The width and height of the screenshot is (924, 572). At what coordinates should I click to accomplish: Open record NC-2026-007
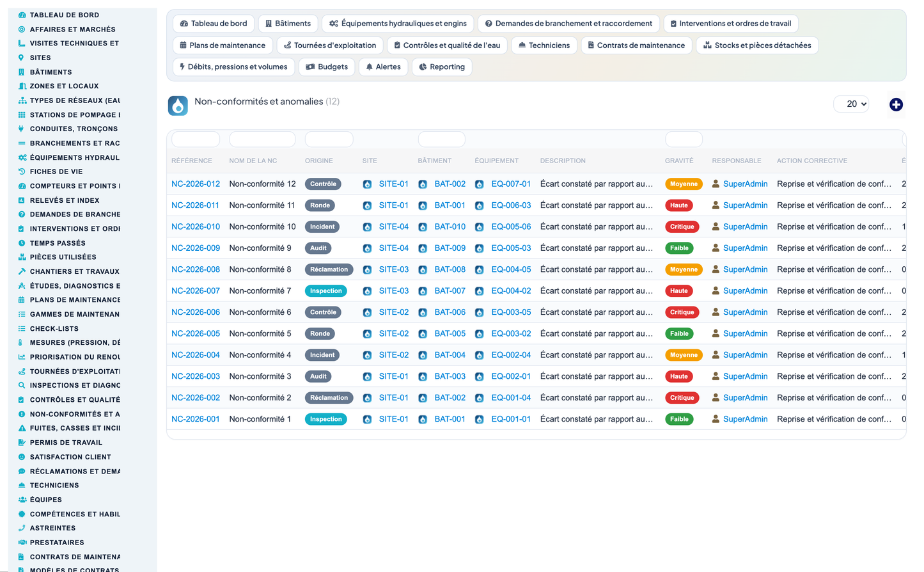coord(196,290)
